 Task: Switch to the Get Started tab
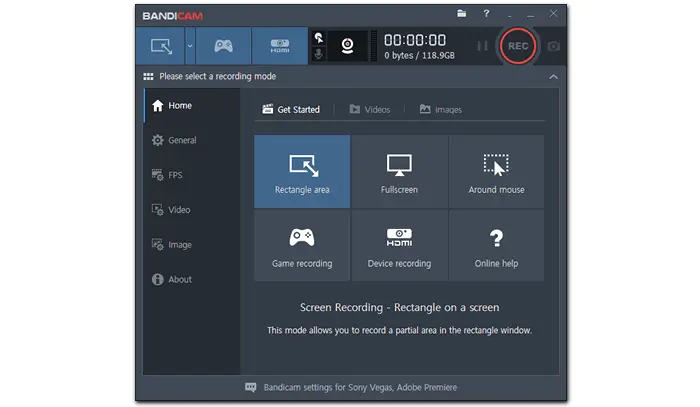[291, 109]
